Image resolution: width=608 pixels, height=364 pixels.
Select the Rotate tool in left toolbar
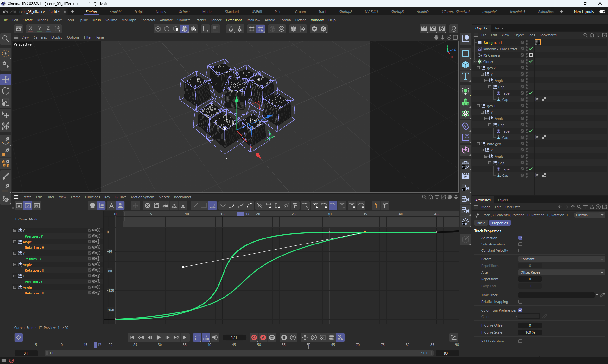[x=6, y=91]
